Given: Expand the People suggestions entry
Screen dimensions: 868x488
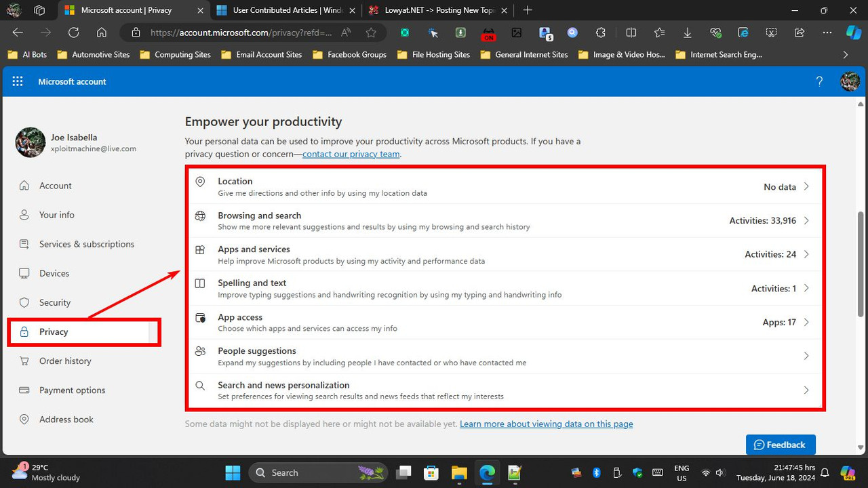Looking at the screenshot, I should [x=806, y=356].
